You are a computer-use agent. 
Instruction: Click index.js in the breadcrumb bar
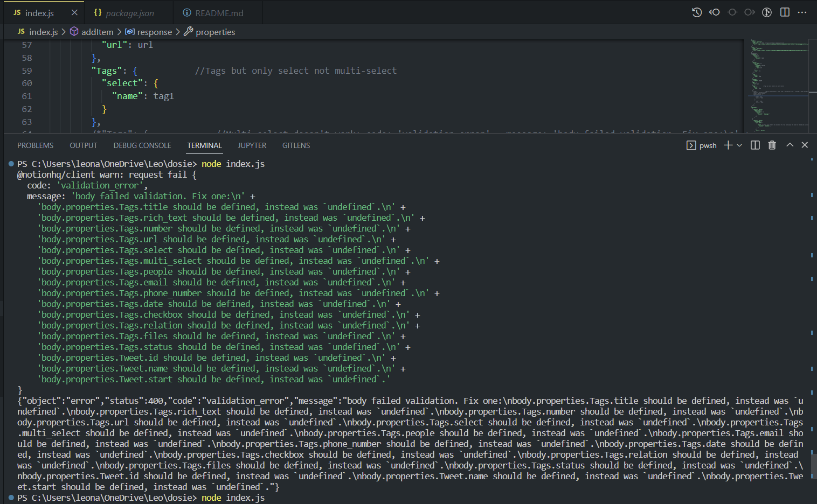(x=43, y=32)
